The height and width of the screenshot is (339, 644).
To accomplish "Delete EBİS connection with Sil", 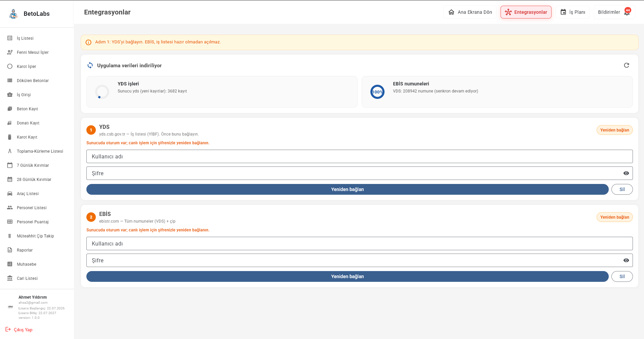I will [x=622, y=276].
